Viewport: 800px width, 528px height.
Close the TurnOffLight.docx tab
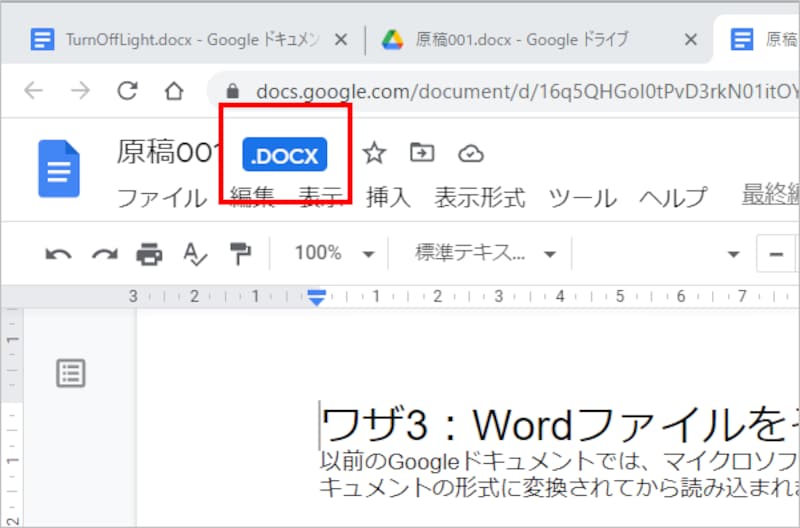pos(341,39)
